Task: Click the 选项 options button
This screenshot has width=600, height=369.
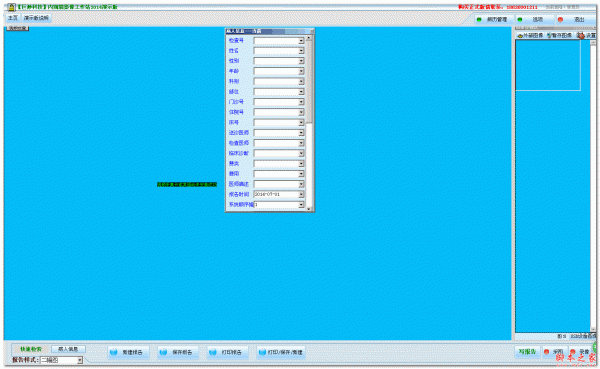Action: click(x=534, y=20)
